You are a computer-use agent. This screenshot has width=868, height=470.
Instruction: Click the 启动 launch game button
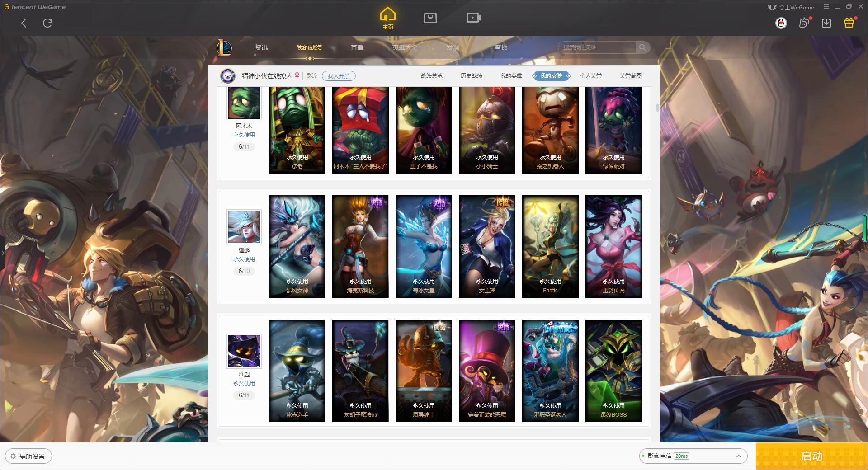pos(812,456)
